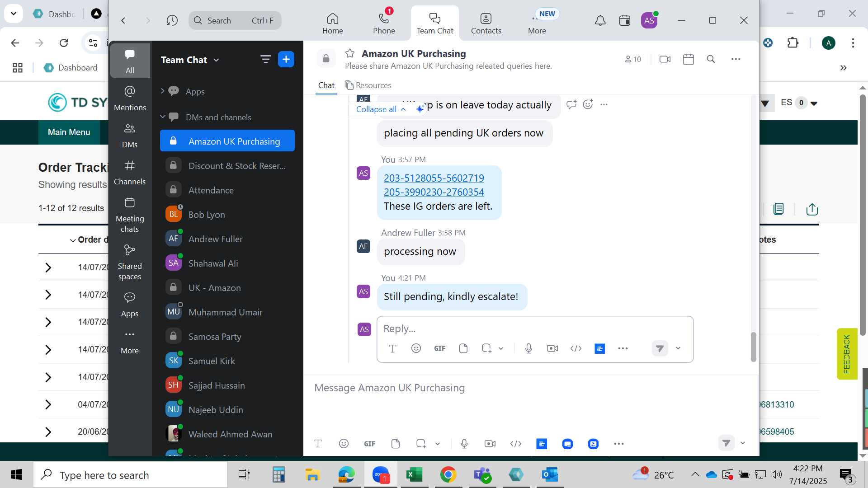Viewport: 868px width, 488px height.
Task: Insert a GIF in the reply box
Action: tap(439, 348)
